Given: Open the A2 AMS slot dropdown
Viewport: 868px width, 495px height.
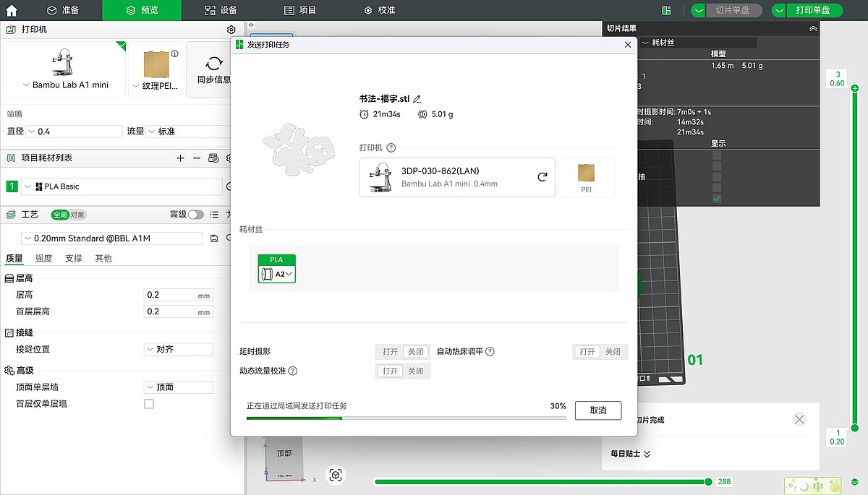Looking at the screenshot, I should (x=277, y=274).
